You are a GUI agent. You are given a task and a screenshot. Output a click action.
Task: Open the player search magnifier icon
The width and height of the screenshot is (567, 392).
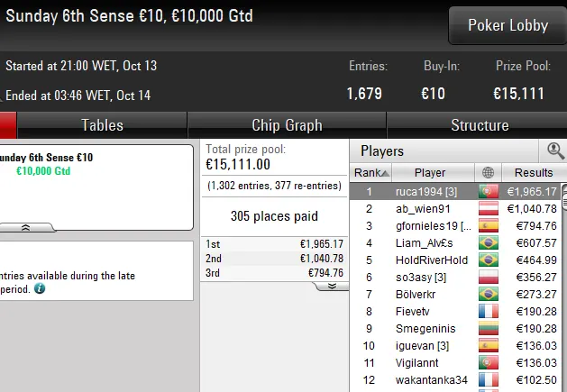coord(555,151)
